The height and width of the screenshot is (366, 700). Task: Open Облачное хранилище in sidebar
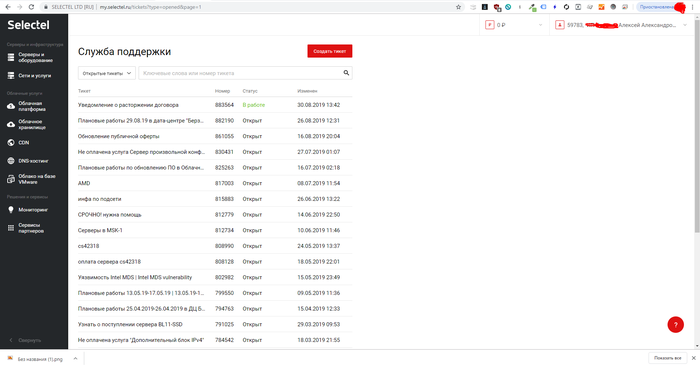pyautogui.click(x=27, y=124)
